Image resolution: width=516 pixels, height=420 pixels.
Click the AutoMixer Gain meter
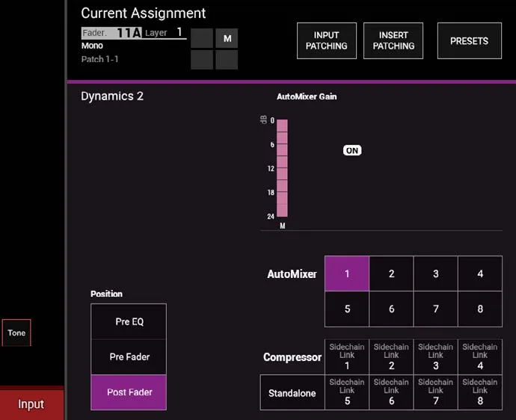click(282, 168)
